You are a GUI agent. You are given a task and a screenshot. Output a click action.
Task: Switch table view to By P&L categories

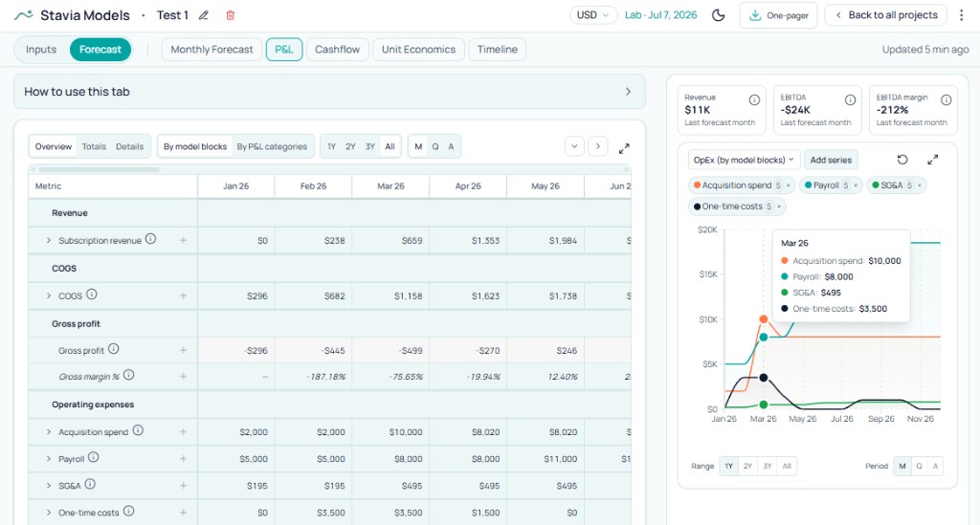click(x=272, y=146)
